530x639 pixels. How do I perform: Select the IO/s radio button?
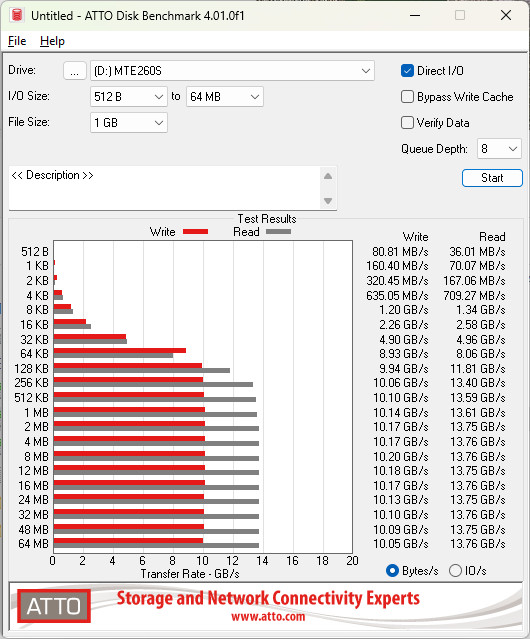point(455,571)
